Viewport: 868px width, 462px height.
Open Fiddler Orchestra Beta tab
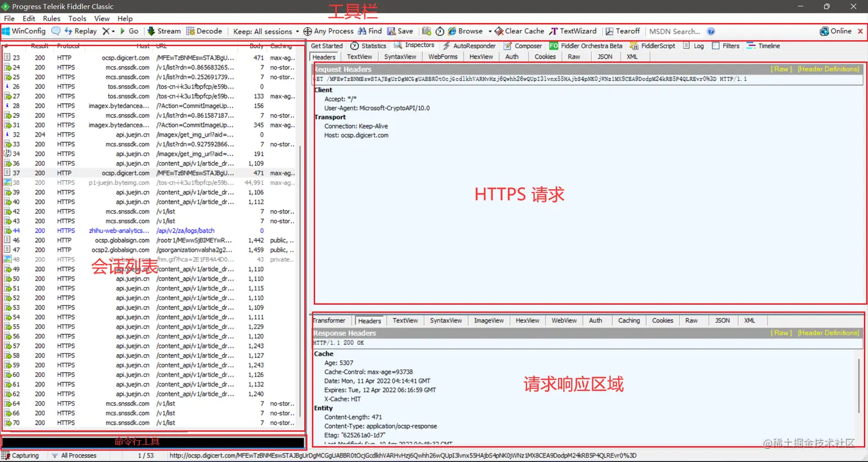(x=586, y=46)
